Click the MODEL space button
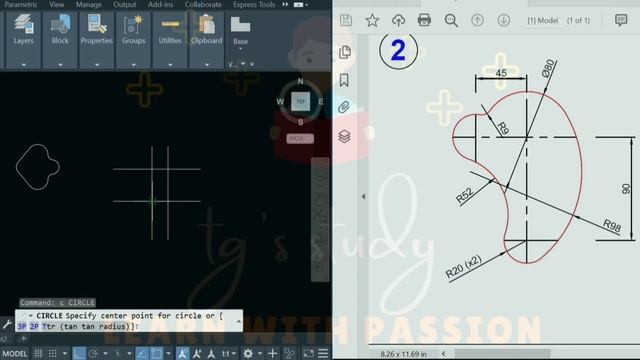The width and height of the screenshot is (640, 360). click(15, 353)
